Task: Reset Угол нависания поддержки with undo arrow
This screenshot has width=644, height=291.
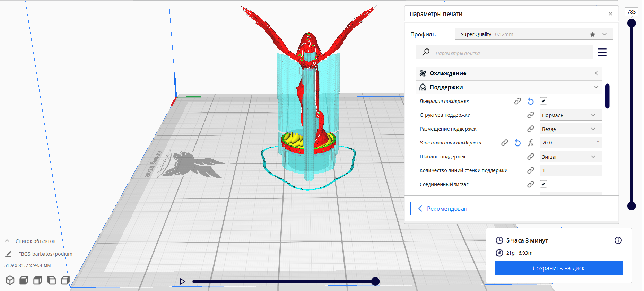Action: tap(517, 143)
